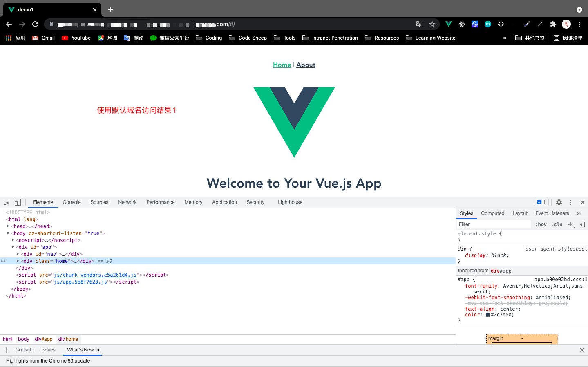Open the Apps shortcut in bookmarks bar
Image resolution: width=588 pixels, height=367 pixels.
click(x=16, y=38)
